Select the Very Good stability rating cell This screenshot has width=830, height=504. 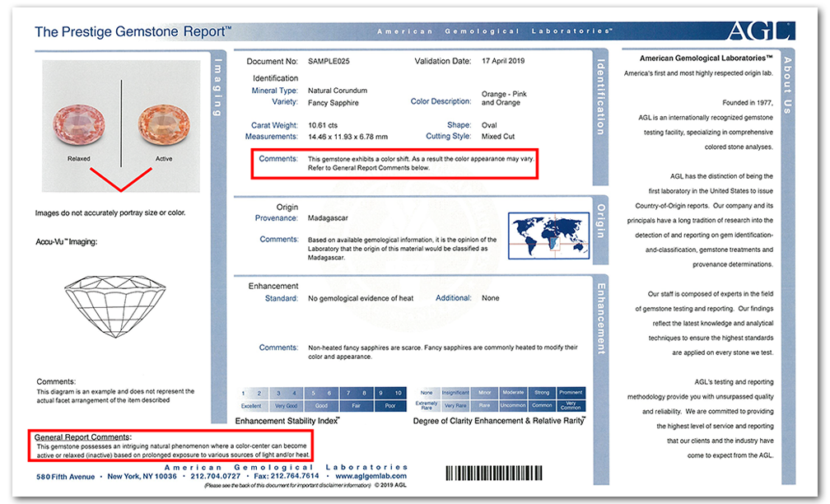[x=286, y=406]
